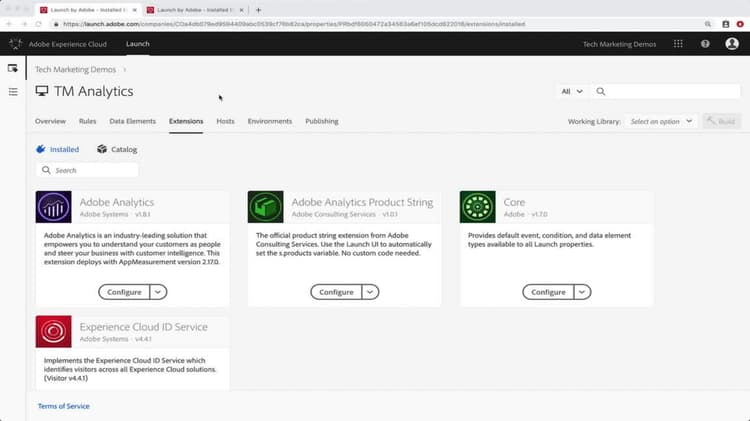750x421 pixels.
Task: Configure the Adobe Analytics extension
Action: pyautogui.click(x=124, y=292)
